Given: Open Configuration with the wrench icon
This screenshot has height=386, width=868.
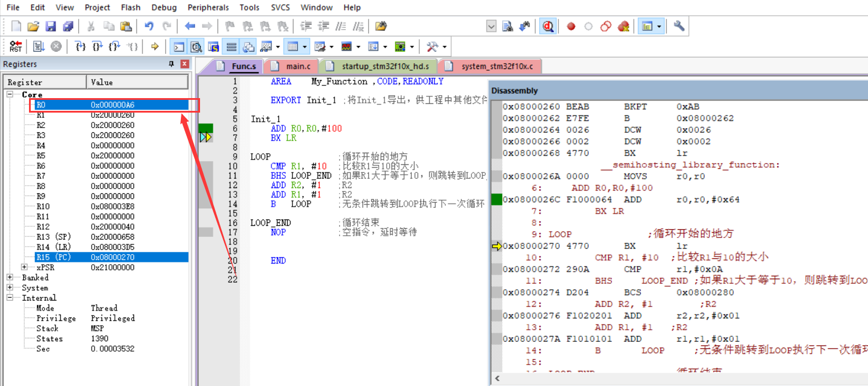Looking at the screenshot, I should click(679, 26).
